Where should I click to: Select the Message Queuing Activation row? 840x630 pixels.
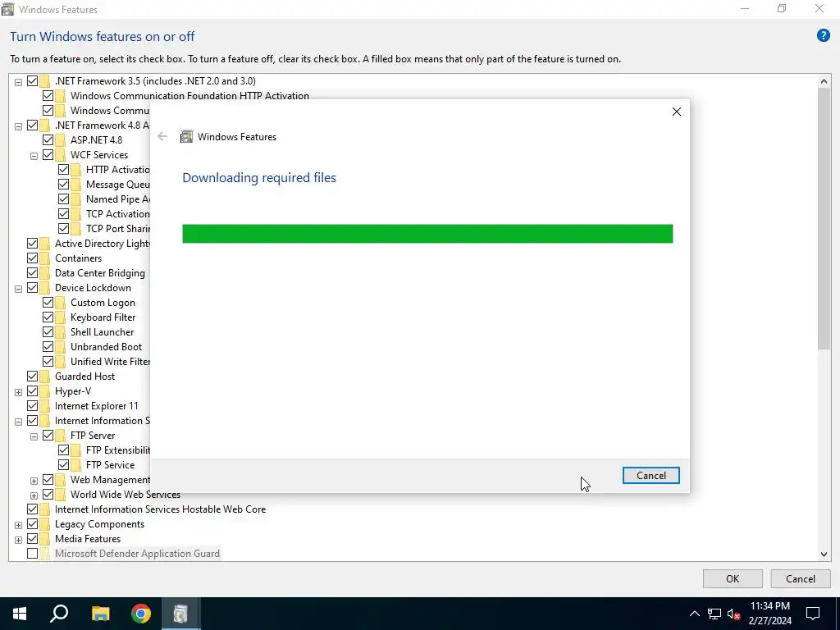[x=118, y=185]
